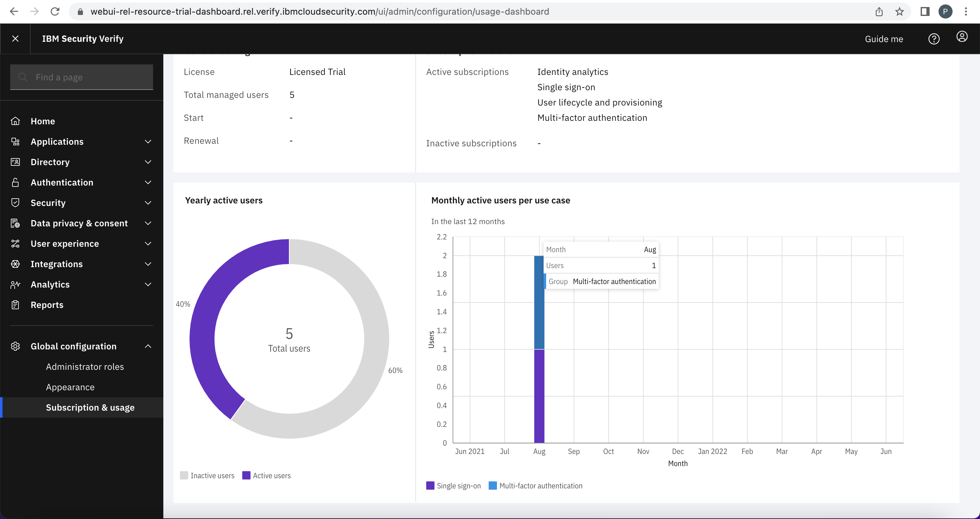Expand the Directory menu chevron
The image size is (980, 519).
(x=148, y=162)
